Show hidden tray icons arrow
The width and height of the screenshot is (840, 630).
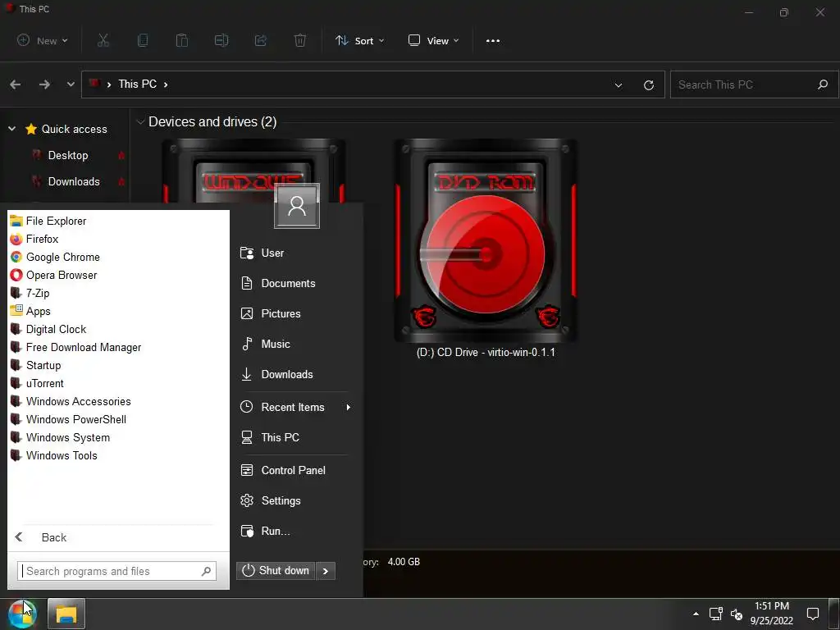[x=696, y=614]
